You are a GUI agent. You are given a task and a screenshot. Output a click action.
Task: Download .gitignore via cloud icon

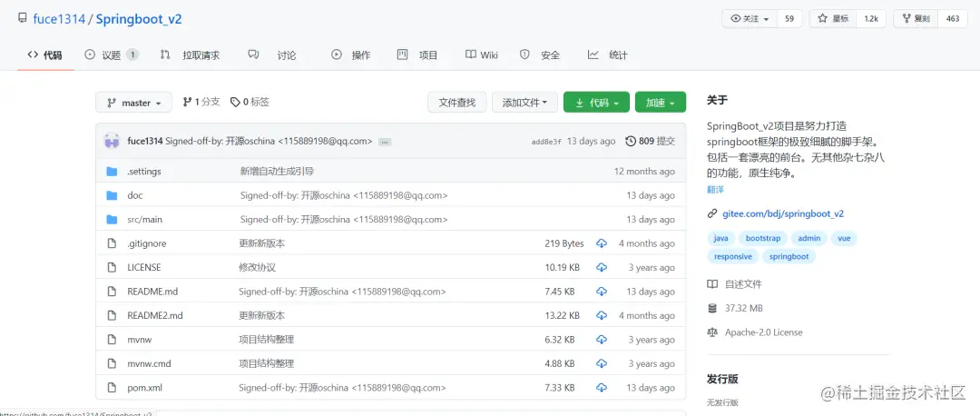point(602,243)
